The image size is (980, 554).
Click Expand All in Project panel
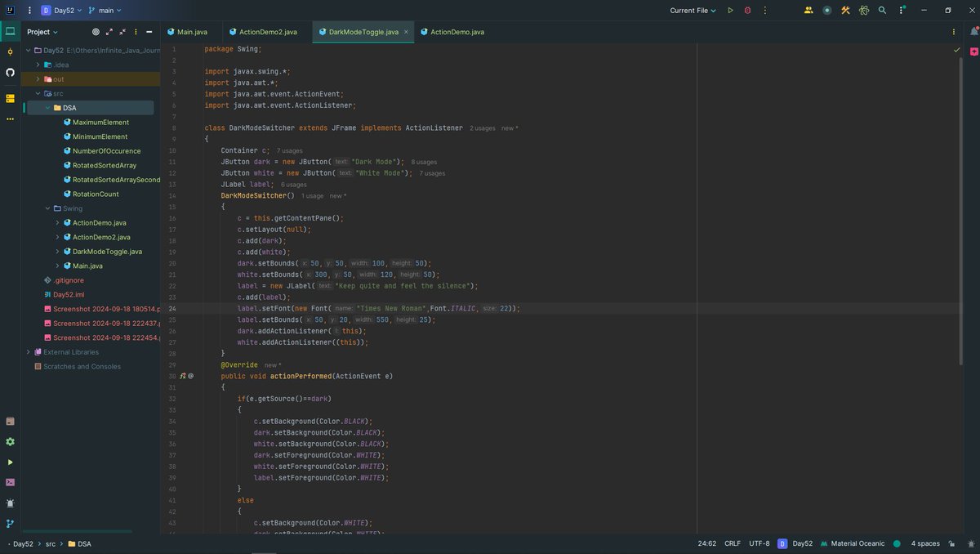coord(109,32)
